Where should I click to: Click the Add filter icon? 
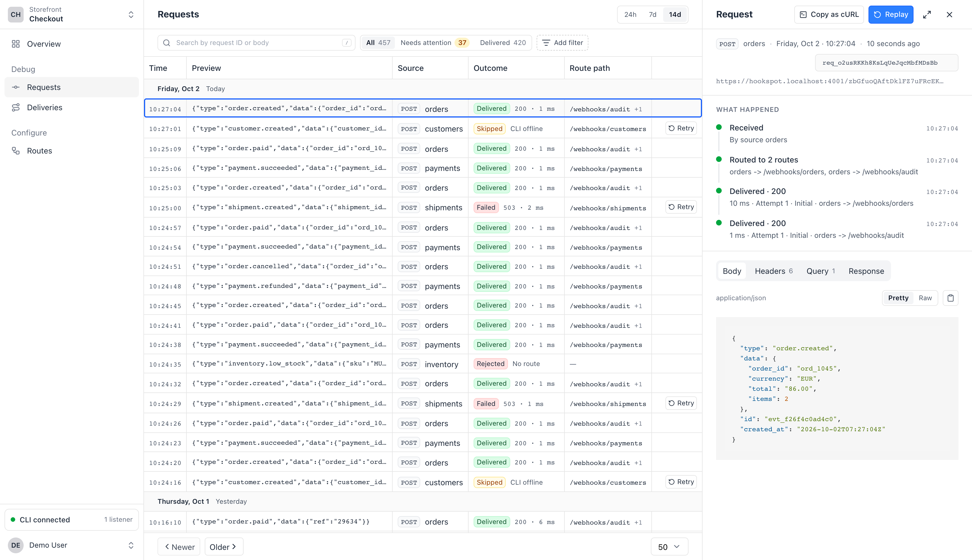546,43
